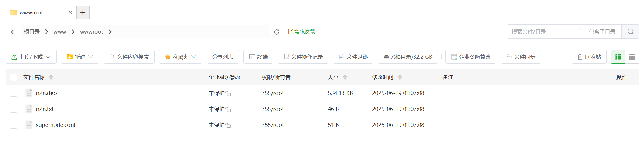Toggle the select-all files checkbox
The width and height of the screenshot is (644, 141).
pos(14,77)
